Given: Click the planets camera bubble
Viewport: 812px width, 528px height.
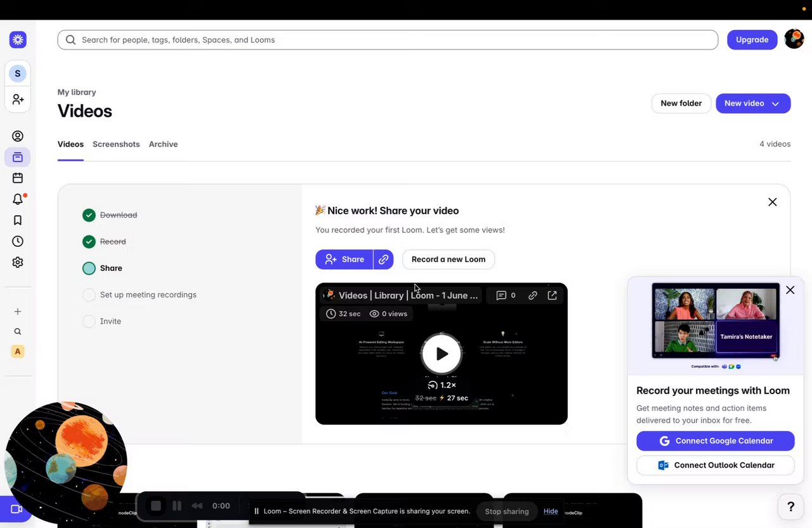Looking at the screenshot, I should (65, 463).
